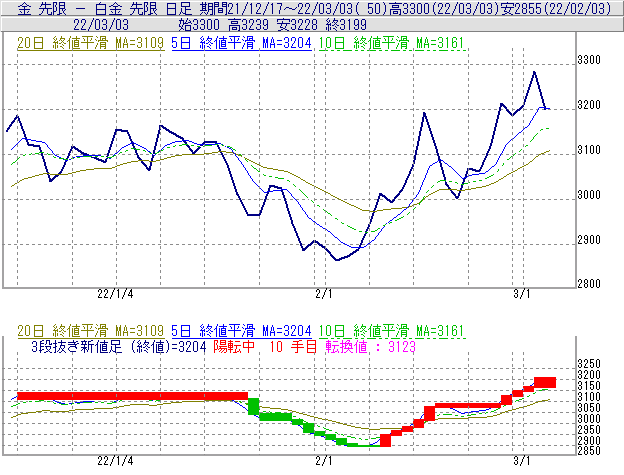Click the 3/1 date label under upper chart
Image resolution: width=624 pixels, height=475 pixels.
[x=522, y=294]
